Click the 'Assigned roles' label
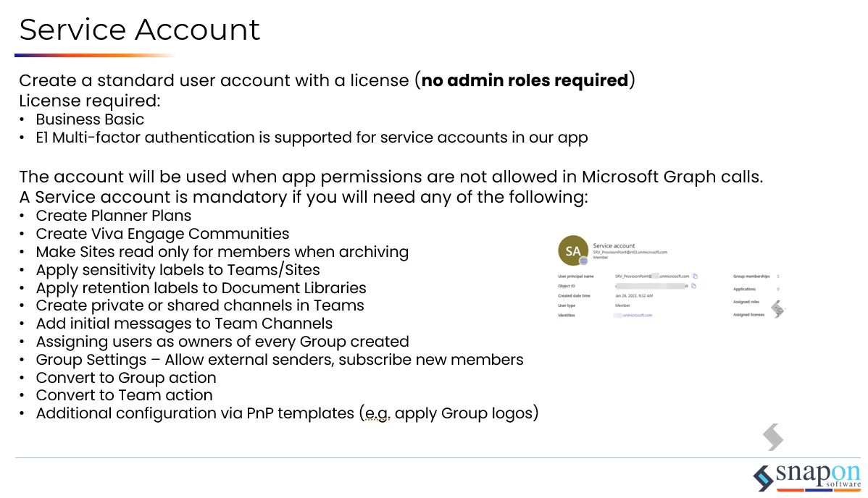Viewport: 868px width, 498px height. pos(746,302)
